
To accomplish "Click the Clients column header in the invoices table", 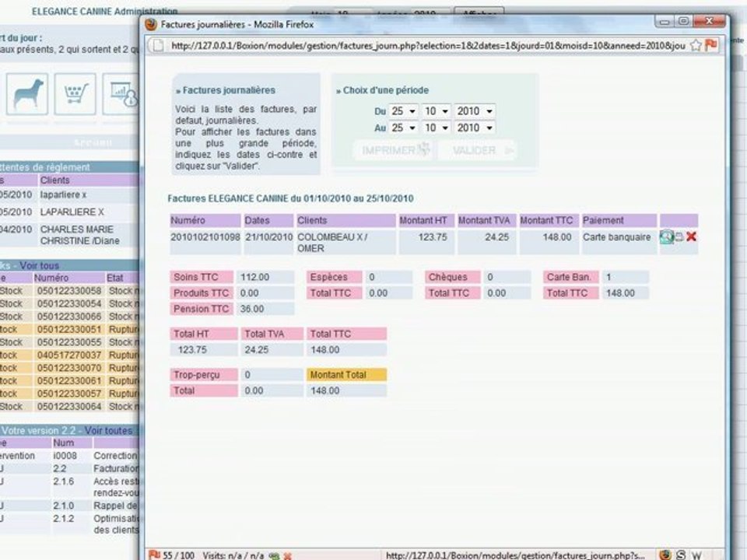I will (345, 220).
